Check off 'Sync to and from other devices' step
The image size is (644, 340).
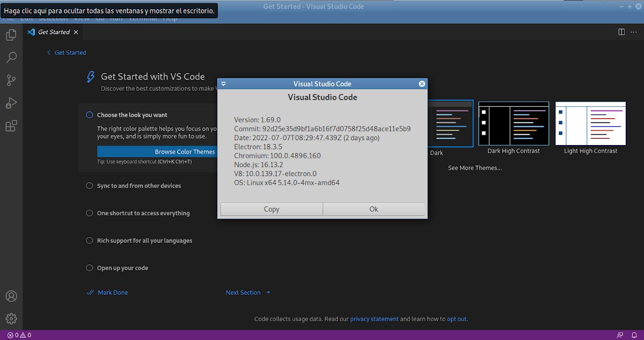pyautogui.click(x=90, y=186)
